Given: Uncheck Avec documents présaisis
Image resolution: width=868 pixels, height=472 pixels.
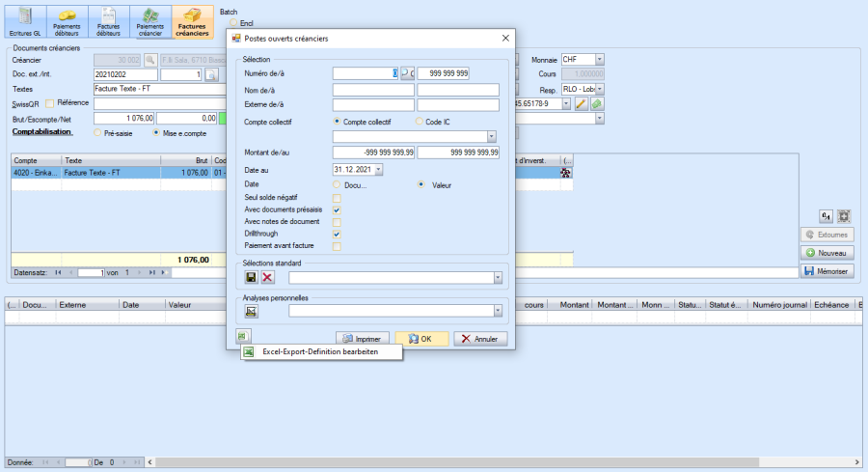Looking at the screenshot, I should 337,209.
